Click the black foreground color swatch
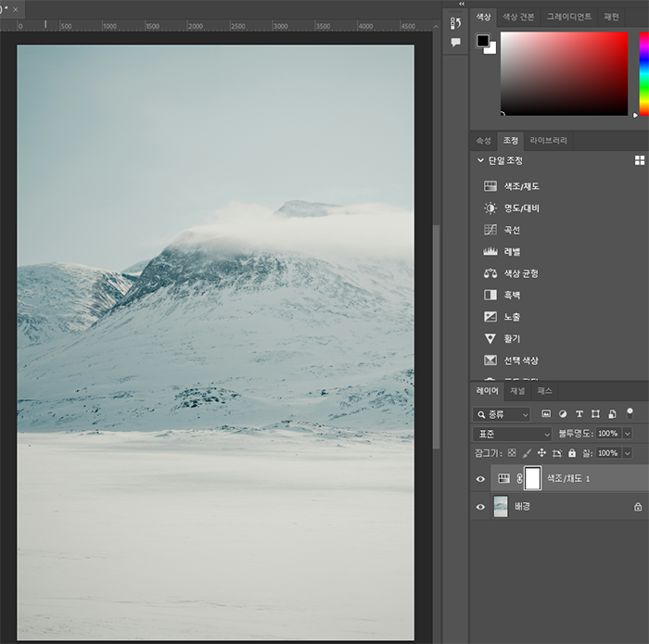The width and height of the screenshot is (649, 644). pos(482,41)
